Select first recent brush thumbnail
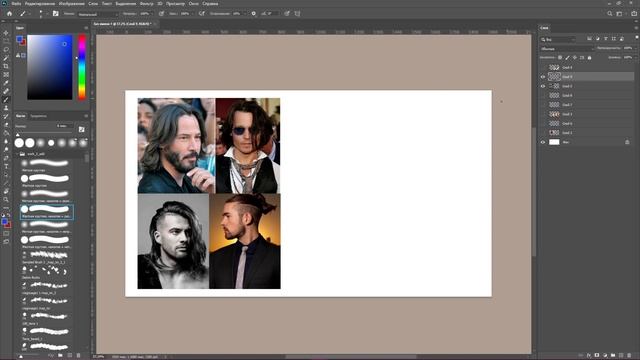The width and height of the screenshot is (640, 360). [19, 142]
